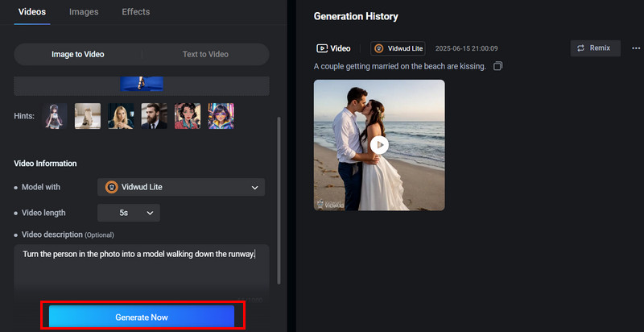Open the 5s video length dropdown
The height and width of the screenshot is (332, 644).
[129, 213]
